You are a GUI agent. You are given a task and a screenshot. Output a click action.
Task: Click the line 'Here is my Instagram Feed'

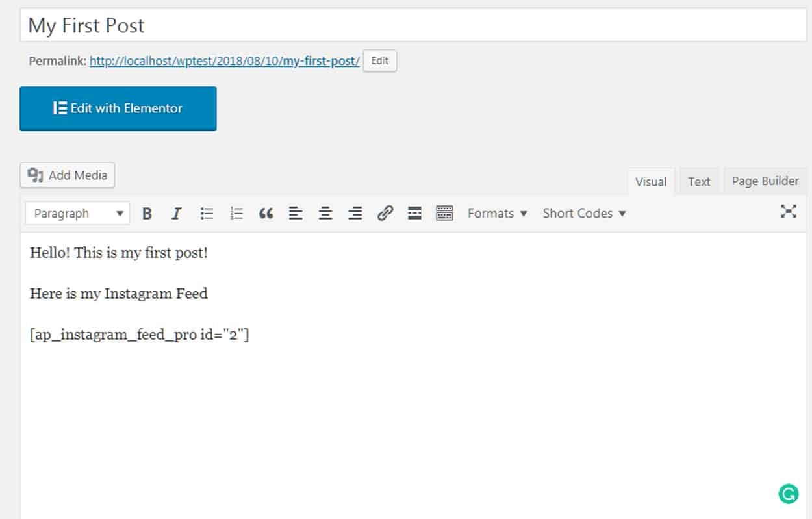coord(119,294)
